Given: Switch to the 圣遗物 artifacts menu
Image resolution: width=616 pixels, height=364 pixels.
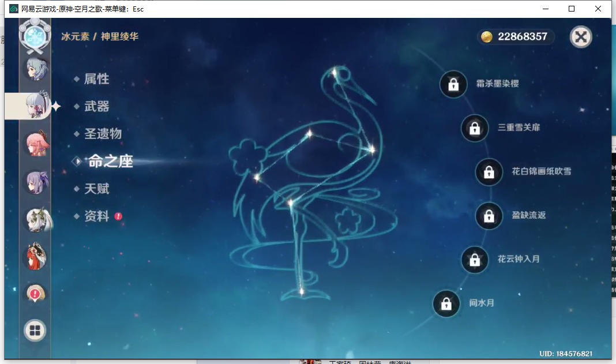Looking at the screenshot, I should tap(103, 134).
